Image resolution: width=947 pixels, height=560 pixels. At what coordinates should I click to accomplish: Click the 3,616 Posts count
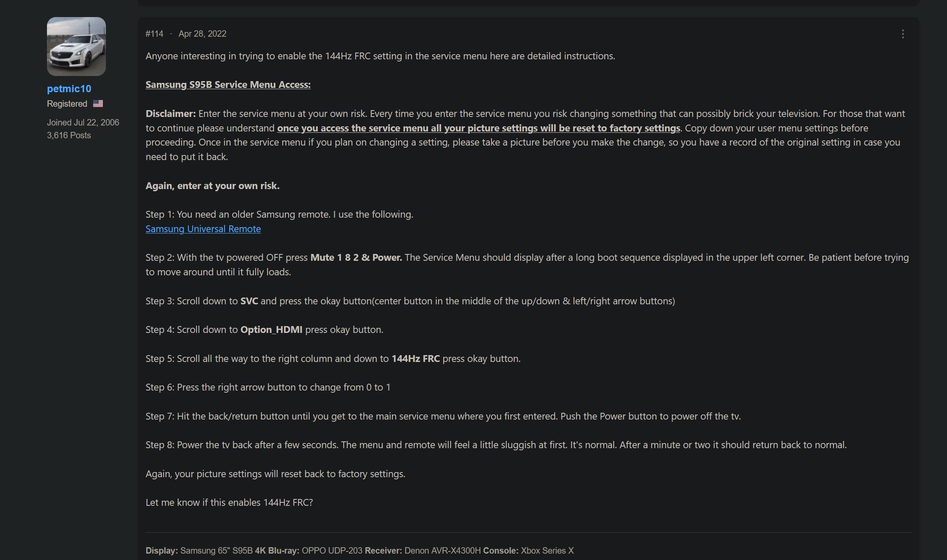pos(69,135)
